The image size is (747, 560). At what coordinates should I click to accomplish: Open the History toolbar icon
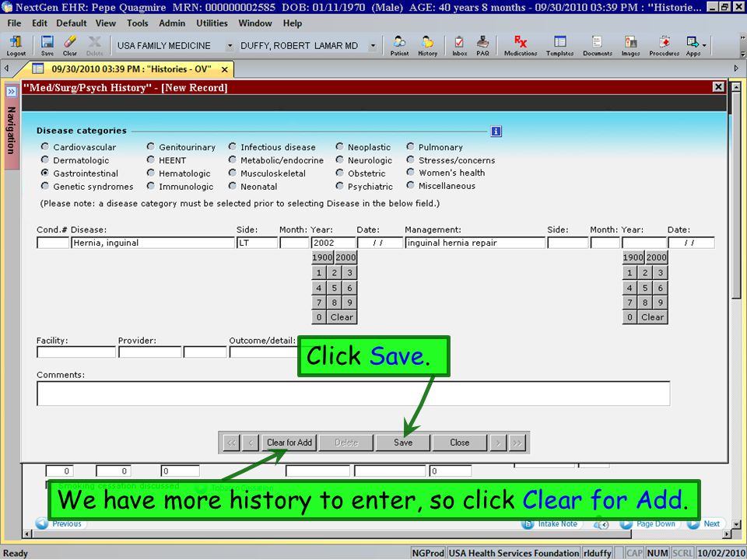click(x=427, y=46)
